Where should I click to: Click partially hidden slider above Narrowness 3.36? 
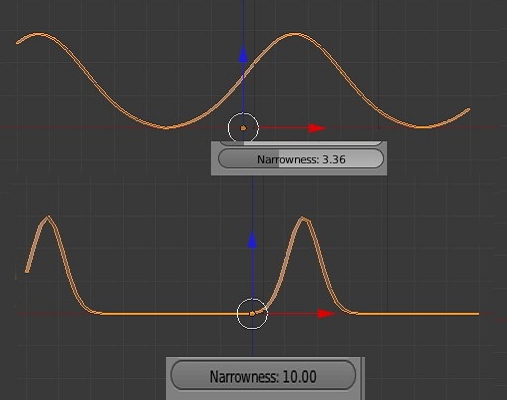coord(301,143)
